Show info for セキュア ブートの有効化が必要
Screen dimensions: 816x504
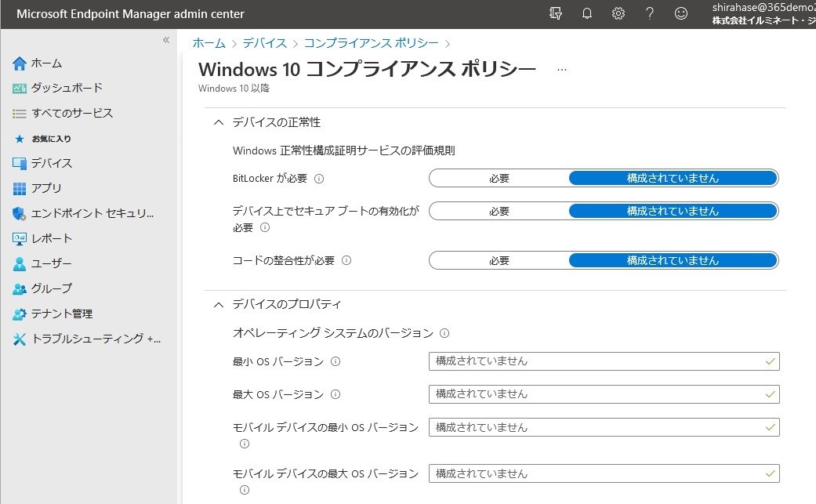265,227
